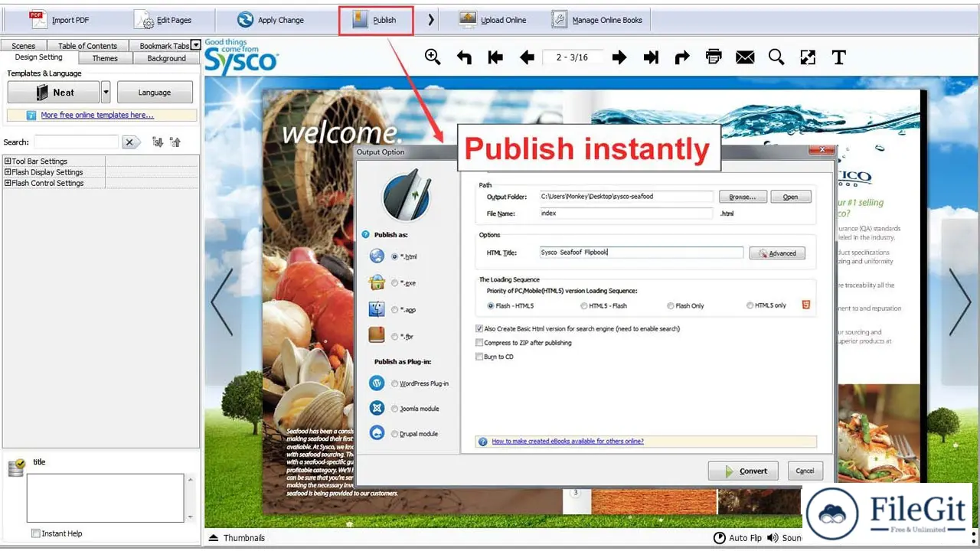The height and width of the screenshot is (551, 980).
Task: Click the text select T icon
Action: (x=839, y=57)
